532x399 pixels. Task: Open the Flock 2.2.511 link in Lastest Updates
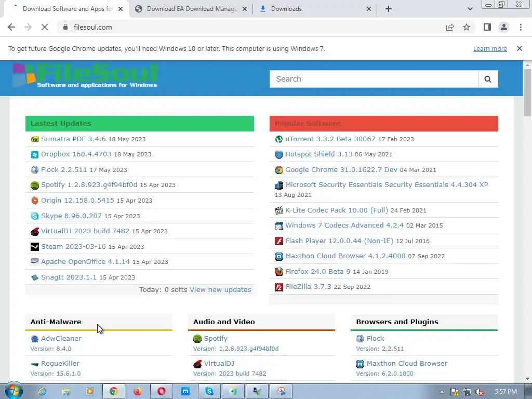64,170
